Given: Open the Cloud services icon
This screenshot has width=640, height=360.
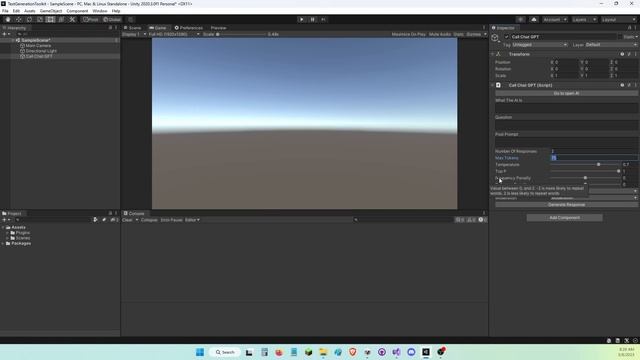Looking at the screenshot, I should point(534,20).
